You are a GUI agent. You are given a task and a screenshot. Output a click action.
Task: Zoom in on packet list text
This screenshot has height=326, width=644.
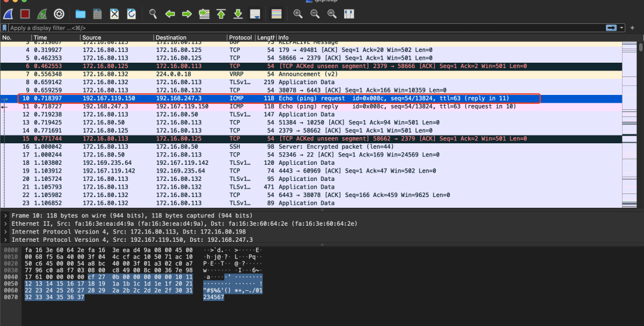298,13
